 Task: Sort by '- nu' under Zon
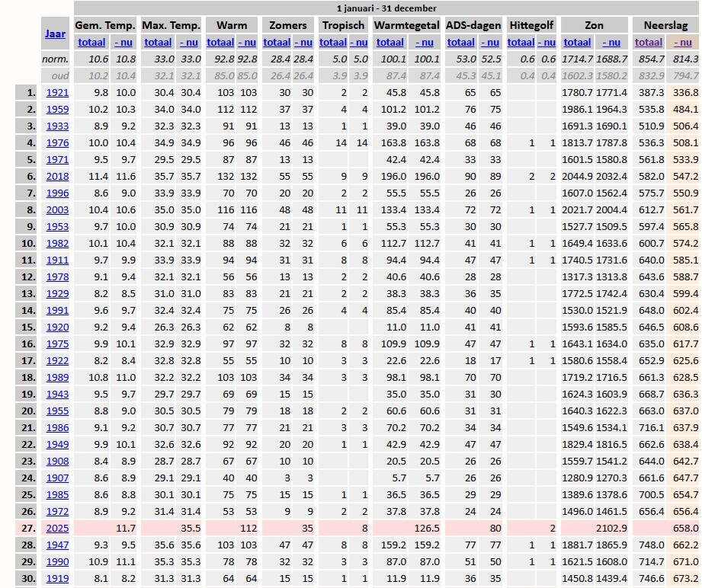611,42
